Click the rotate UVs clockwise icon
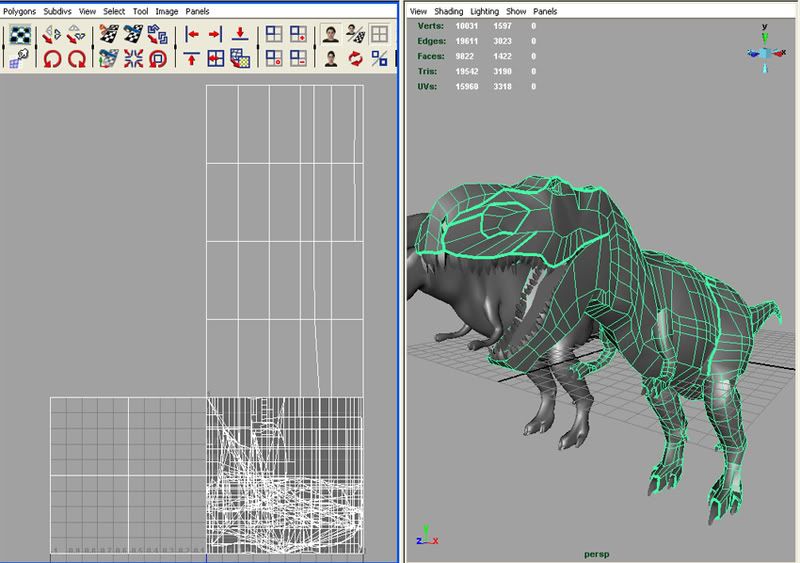Viewport: 800px width, 563px height. [75, 59]
